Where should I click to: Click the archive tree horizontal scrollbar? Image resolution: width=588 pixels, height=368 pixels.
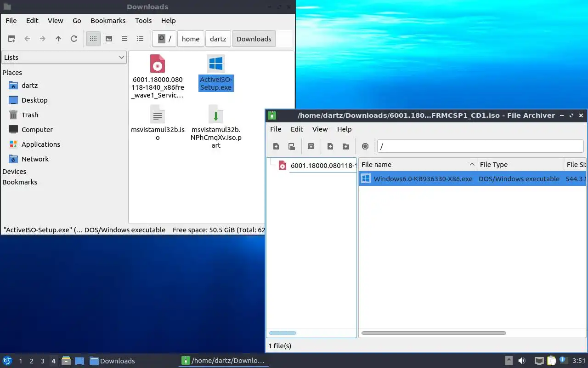[x=283, y=333]
